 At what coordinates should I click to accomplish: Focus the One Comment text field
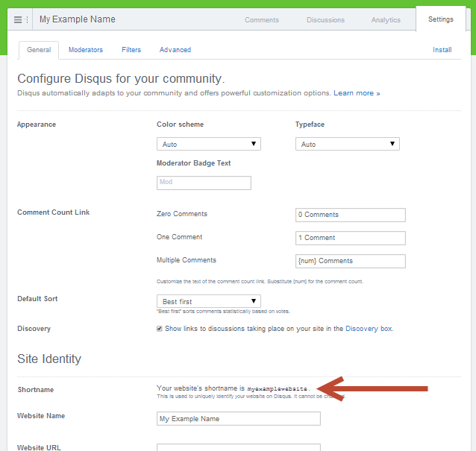350,238
